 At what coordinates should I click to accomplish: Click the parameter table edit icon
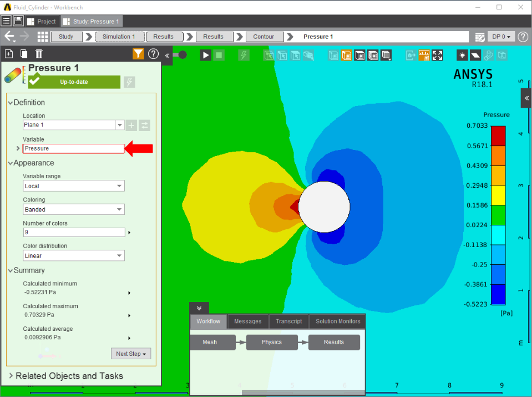[x=480, y=37]
